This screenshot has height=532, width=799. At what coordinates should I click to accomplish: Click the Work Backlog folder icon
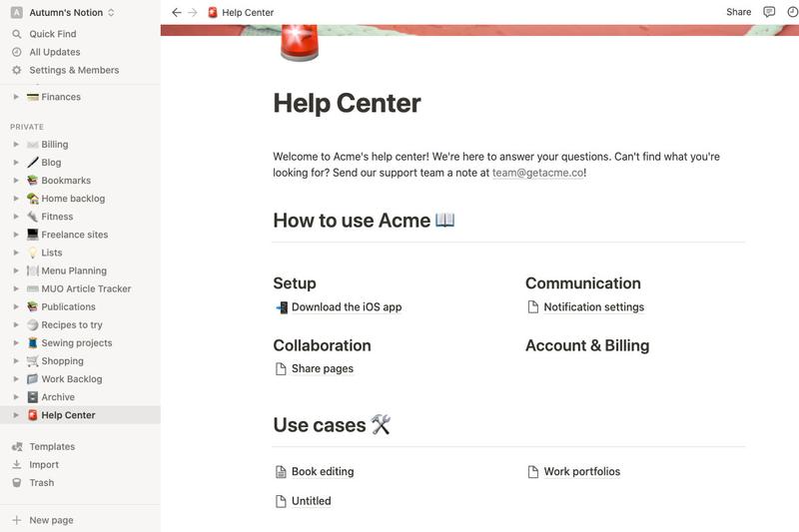[33, 379]
